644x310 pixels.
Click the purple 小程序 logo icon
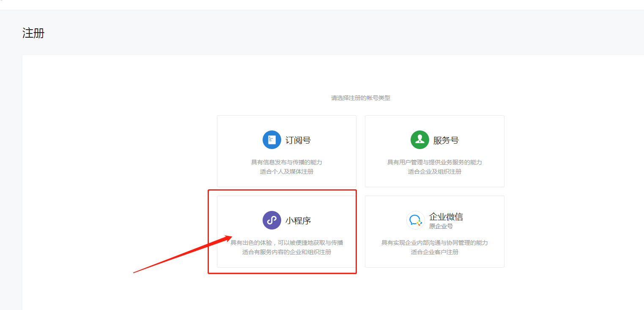pyautogui.click(x=272, y=220)
